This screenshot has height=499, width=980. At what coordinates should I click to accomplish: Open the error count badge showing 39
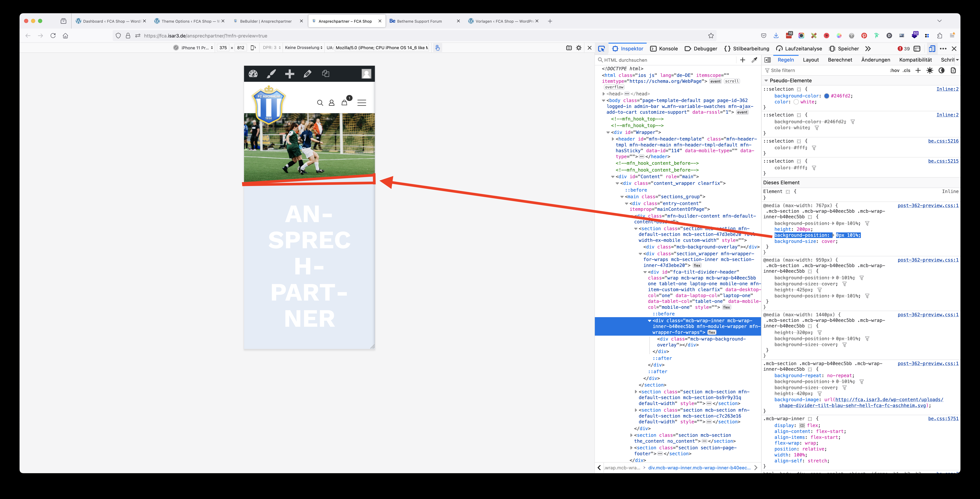tap(904, 49)
